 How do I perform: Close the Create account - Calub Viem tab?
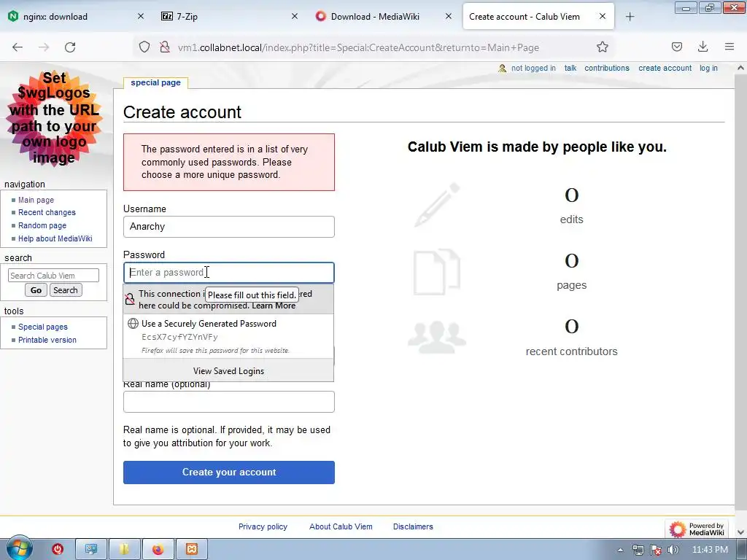[602, 16]
